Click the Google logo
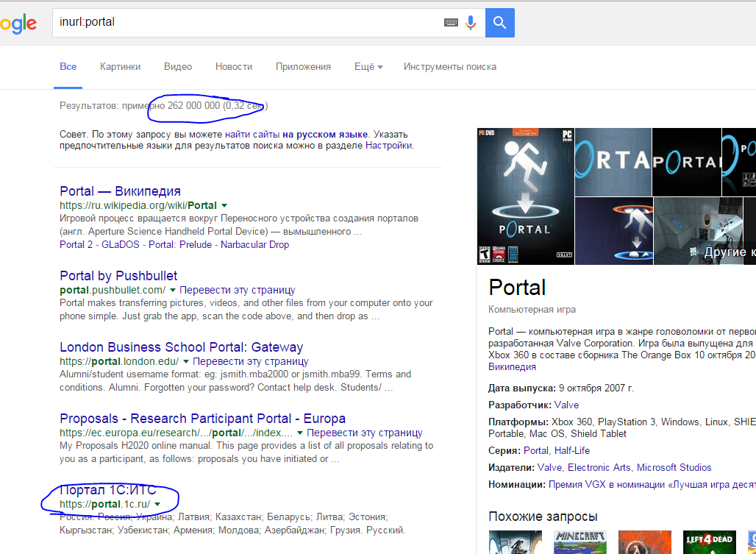 (18, 23)
